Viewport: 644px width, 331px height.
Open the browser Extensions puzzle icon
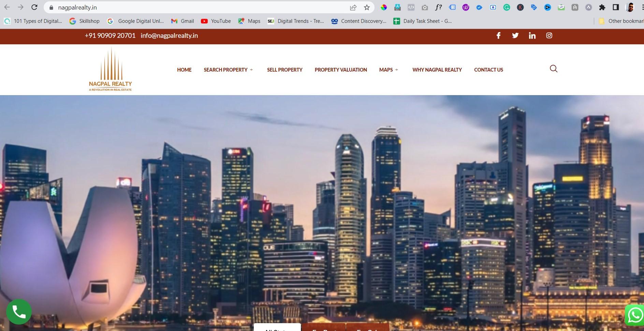coord(602,7)
